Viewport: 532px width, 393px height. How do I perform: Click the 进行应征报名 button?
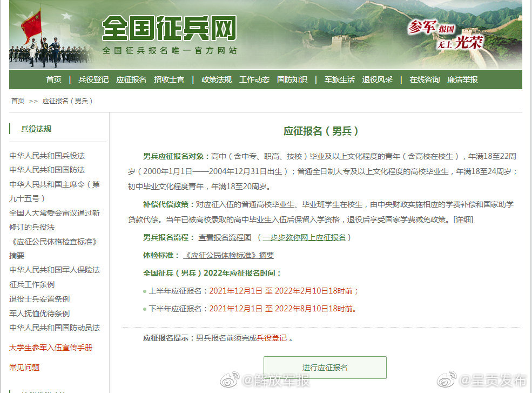(x=325, y=368)
